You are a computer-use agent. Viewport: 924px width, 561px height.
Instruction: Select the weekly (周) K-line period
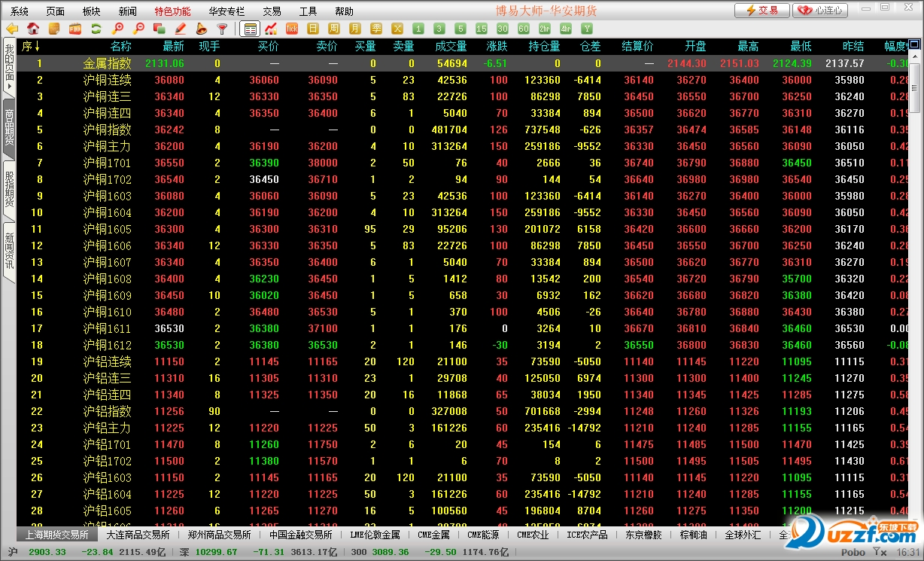coord(334,29)
